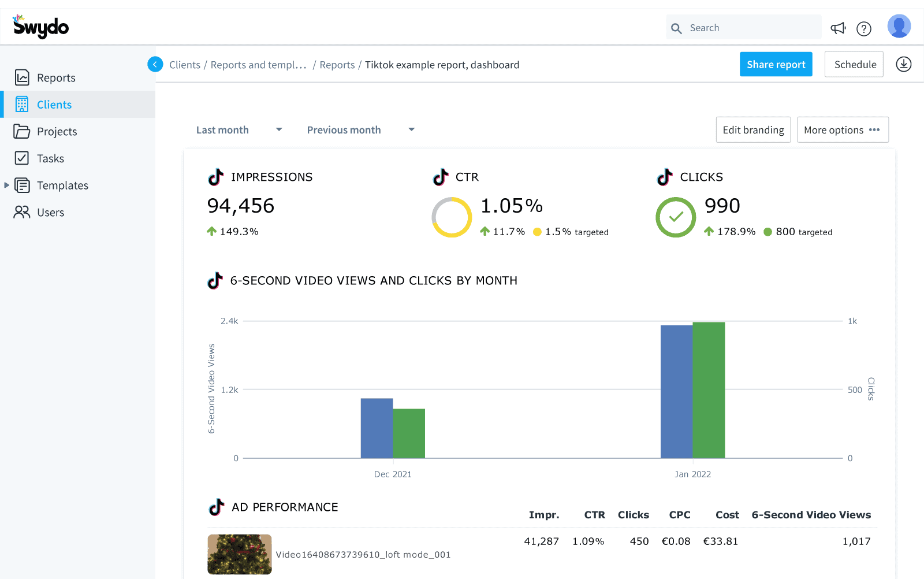924x579 pixels.
Task: Click the Edit branding button
Action: 753,129
